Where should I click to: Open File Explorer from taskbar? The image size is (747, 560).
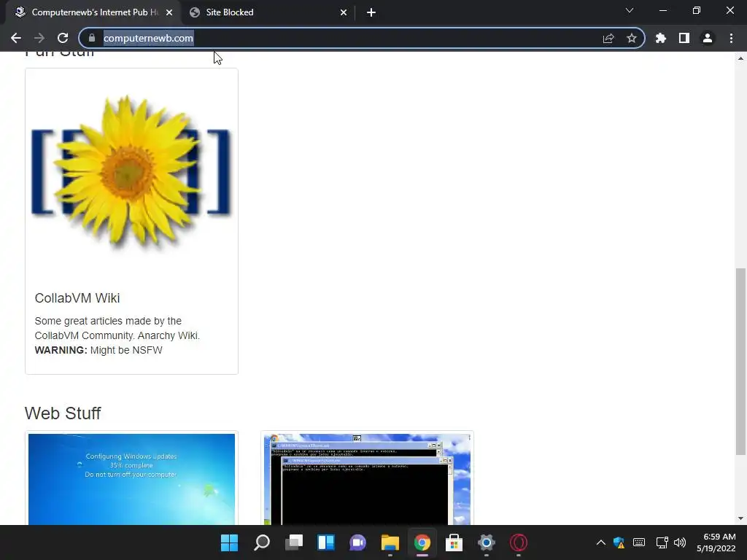click(390, 542)
